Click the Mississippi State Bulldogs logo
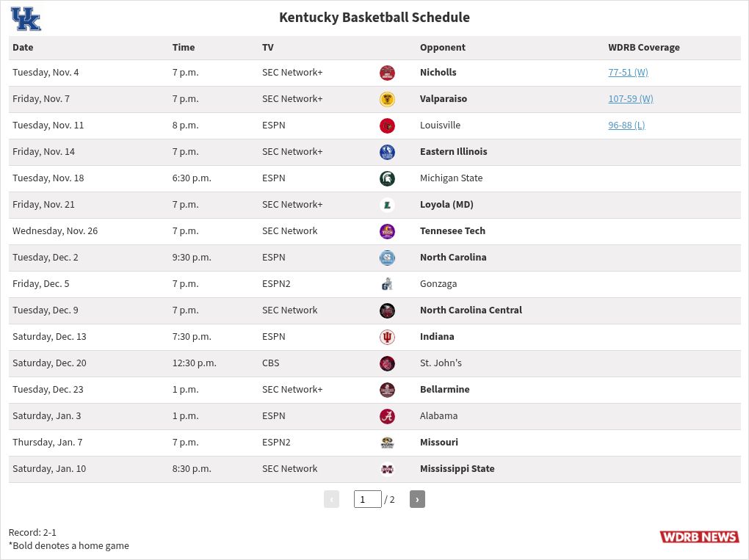Viewport: 749px width, 560px height. (x=387, y=469)
